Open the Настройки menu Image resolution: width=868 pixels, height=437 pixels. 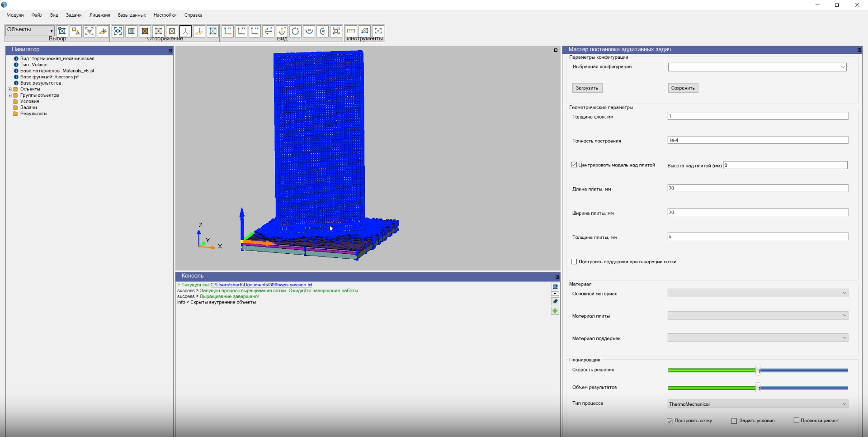point(165,15)
